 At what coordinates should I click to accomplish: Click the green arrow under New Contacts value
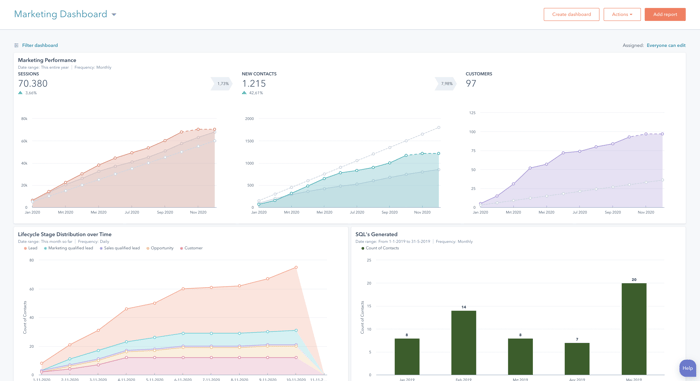(x=244, y=93)
